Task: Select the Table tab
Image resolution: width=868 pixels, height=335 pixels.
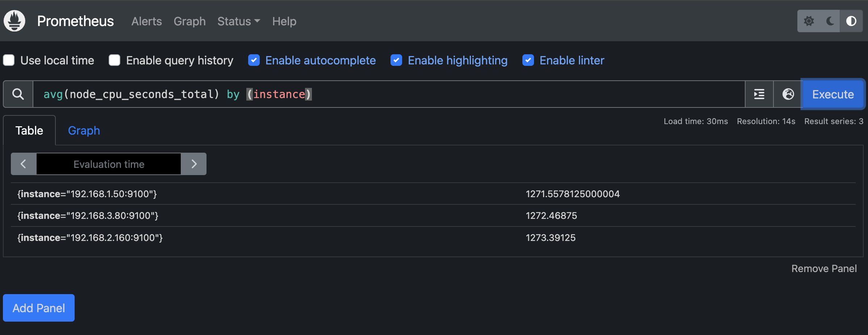Action: coord(29,131)
